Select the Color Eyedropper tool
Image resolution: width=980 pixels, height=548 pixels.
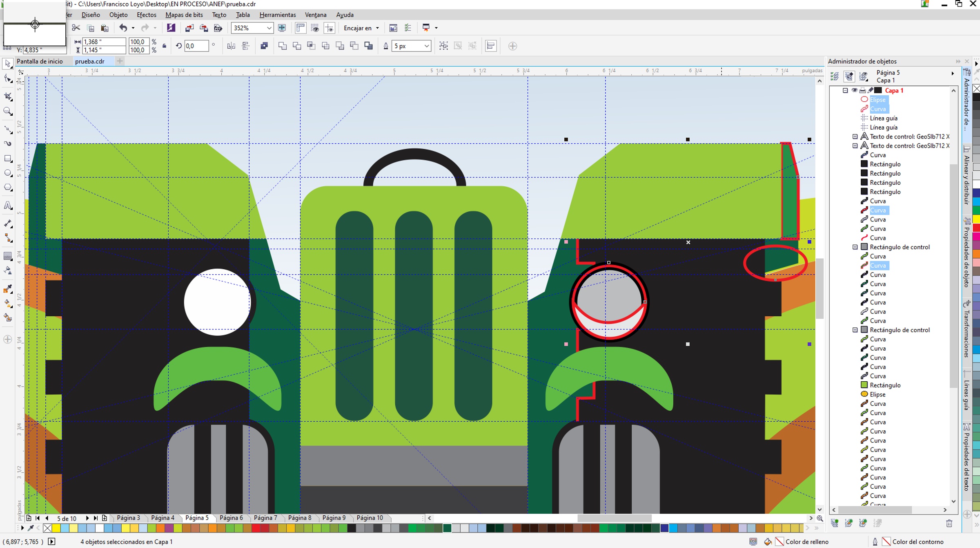click(x=7, y=289)
